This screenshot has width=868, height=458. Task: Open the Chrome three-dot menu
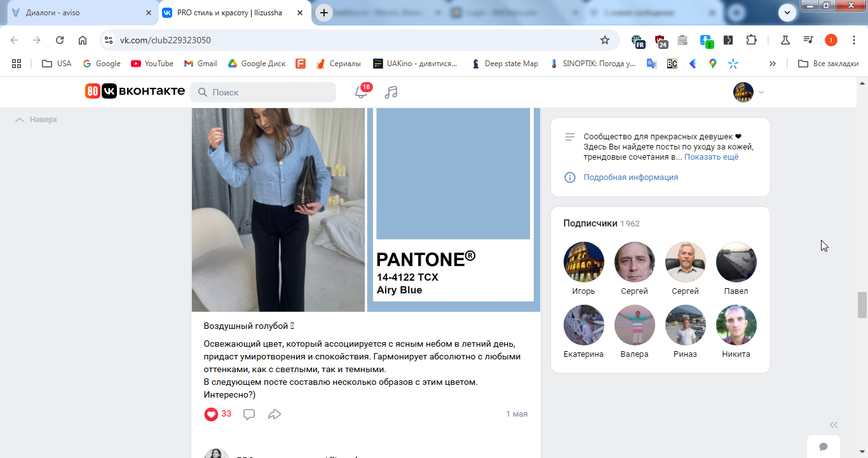click(853, 40)
